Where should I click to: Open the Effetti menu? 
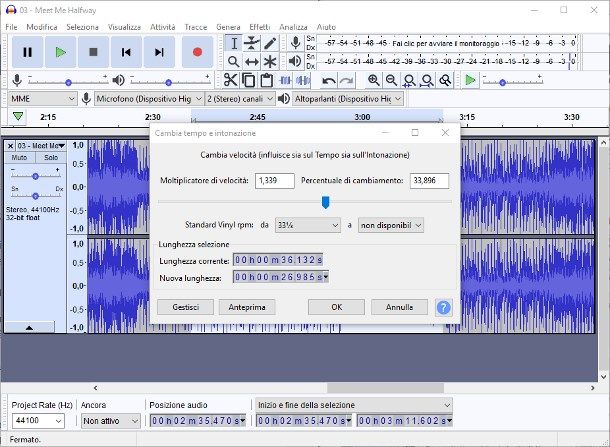260,27
